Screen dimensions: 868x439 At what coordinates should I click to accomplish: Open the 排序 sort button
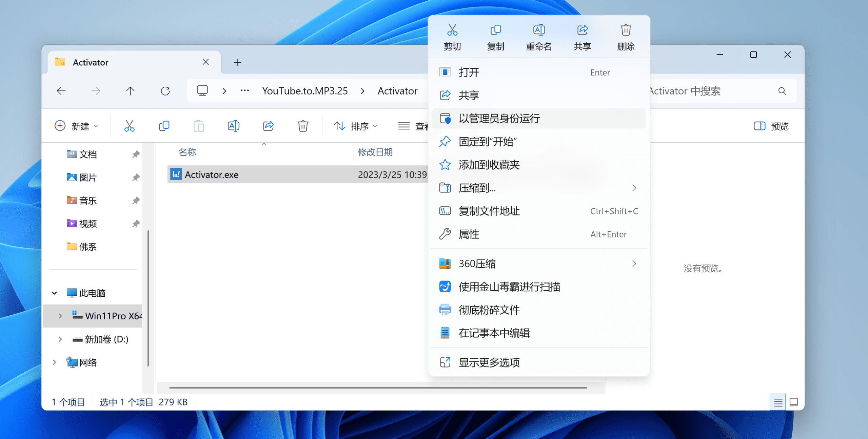355,126
